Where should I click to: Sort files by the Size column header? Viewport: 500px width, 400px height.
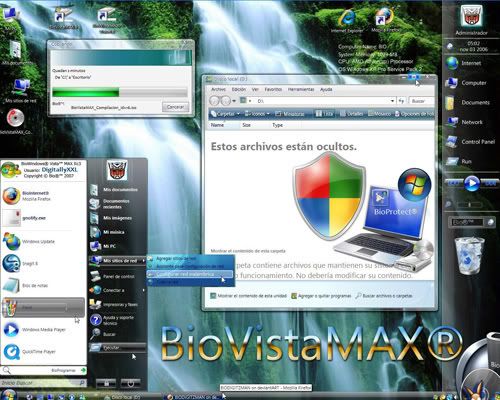pyautogui.click(x=246, y=125)
